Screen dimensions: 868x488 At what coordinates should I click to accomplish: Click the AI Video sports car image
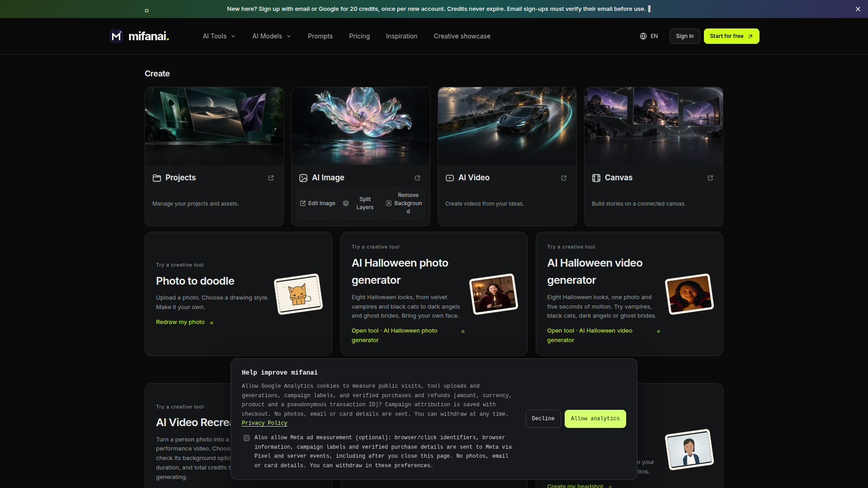click(x=507, y=126)
